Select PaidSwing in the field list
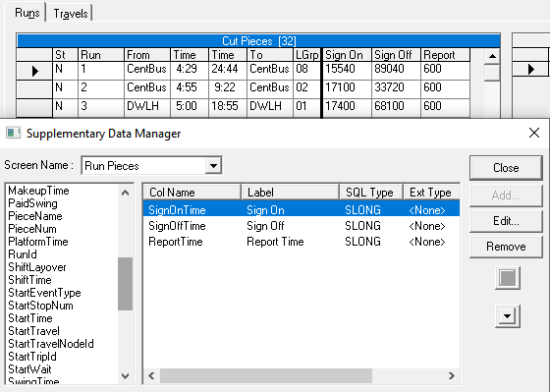 (x=32, y=203)
